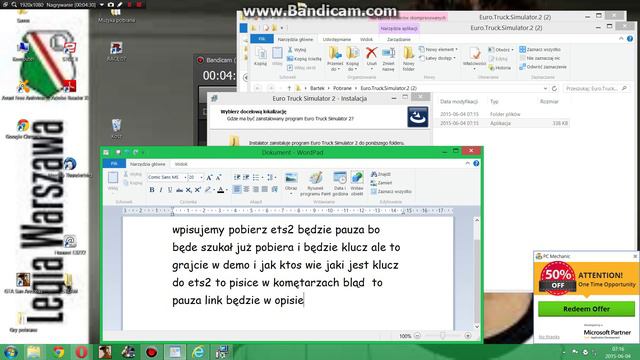The image size is (640, 360).
Task: Toggle Bold in WordPad ribbon
Action: pos(152,190)
